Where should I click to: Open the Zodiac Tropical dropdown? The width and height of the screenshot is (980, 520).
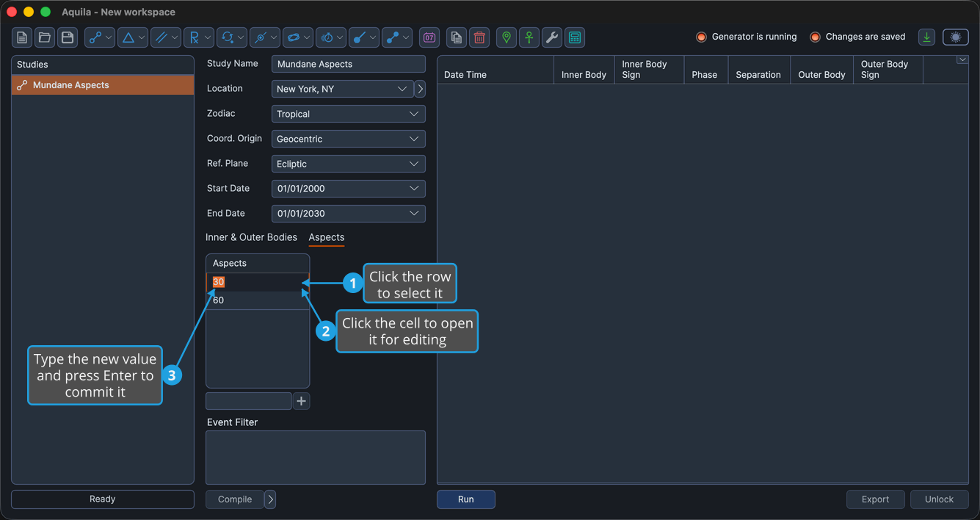(349, 114)
